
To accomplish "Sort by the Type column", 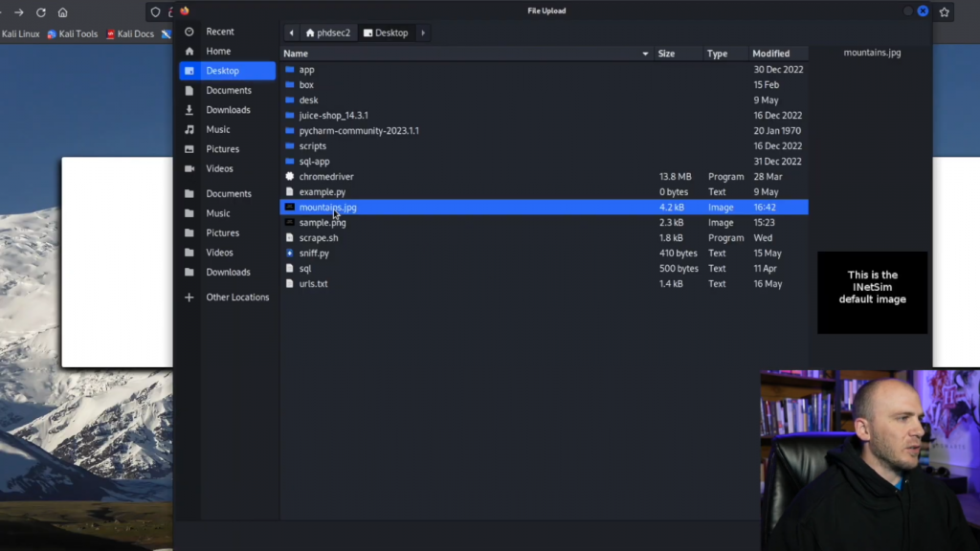I will tap(725, 54).
